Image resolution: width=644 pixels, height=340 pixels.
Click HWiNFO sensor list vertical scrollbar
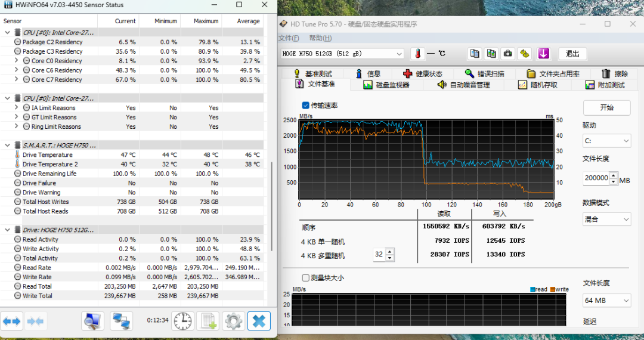(x=272, y=205)
